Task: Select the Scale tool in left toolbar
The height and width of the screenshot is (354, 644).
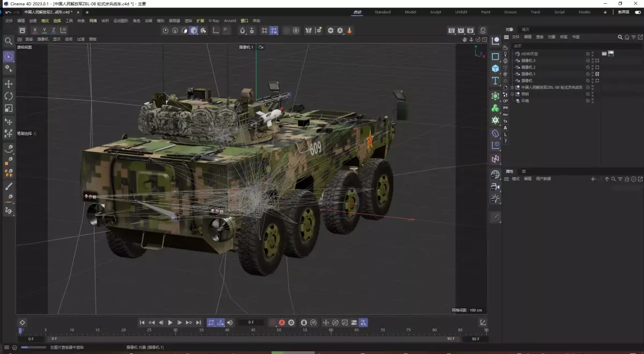Action: pyautogui.click(x=9, y=109)
